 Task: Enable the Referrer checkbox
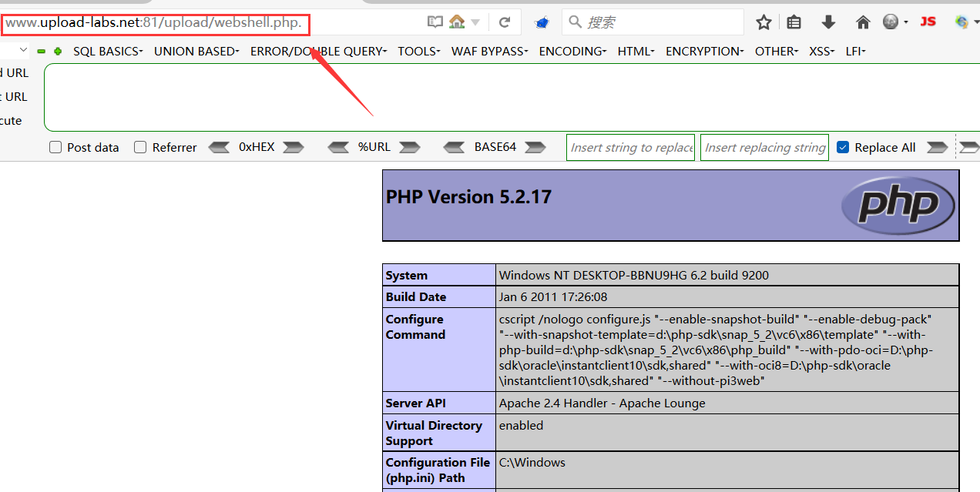(140, 147)
